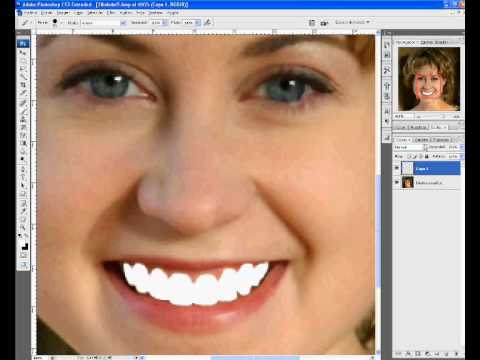This screenshot has height=360, width=480.
Task: Open the Edición menu
Action: click(x=47, y=13)
